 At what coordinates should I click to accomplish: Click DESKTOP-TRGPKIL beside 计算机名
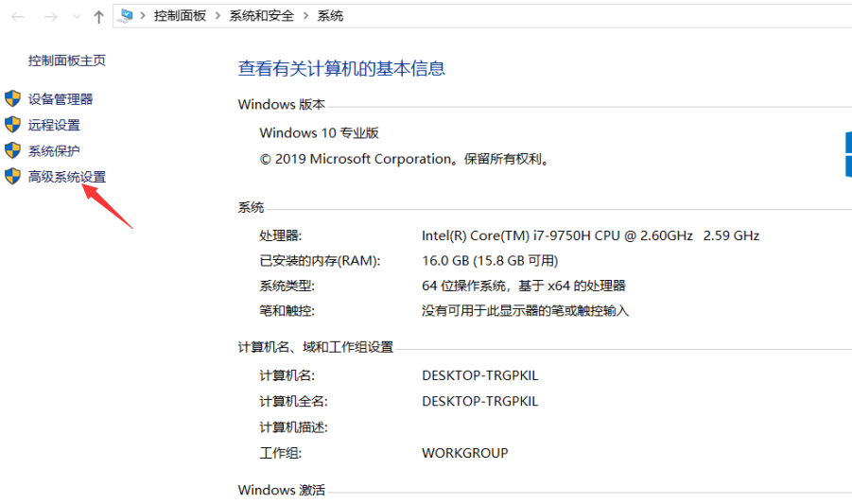479,375
